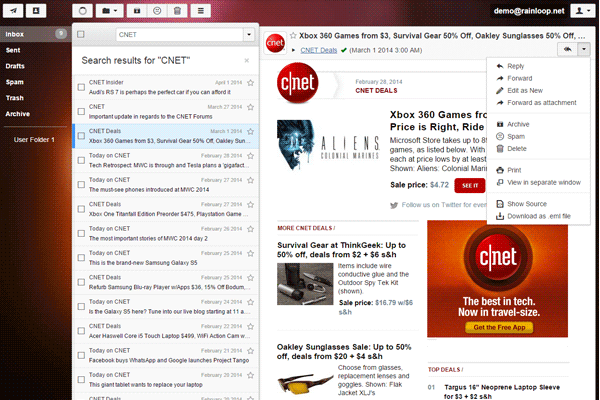Click the reply-all arrow button in the message header
The width and height of the screenshot is (600, 400).
[567, 49]
